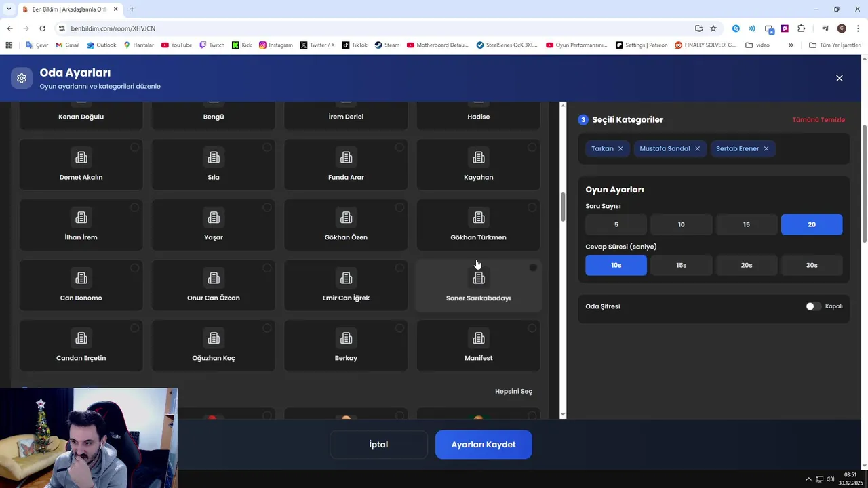The image size is (868, 488).
Task: Remove Sertab Erener chip via its X
Action: 766,148
